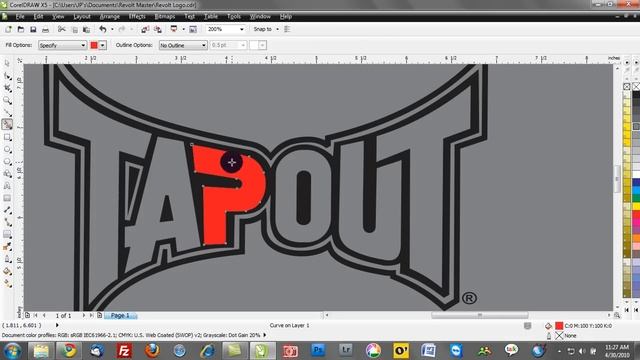640x360 pixels.
Task: Click the red fill swatch in property bar
Action: [x=94, y=45]
